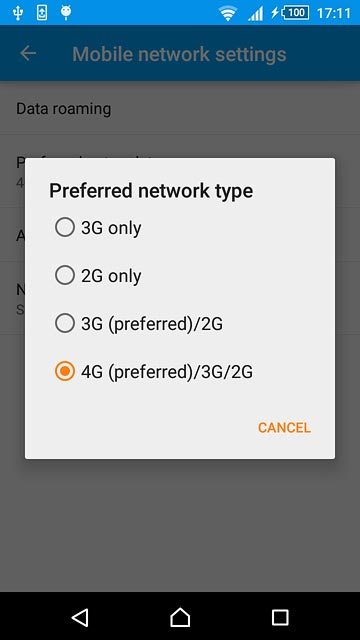Tap the screen rotation status icon
This screenshot has width=360, height=640.
(41, 13)
